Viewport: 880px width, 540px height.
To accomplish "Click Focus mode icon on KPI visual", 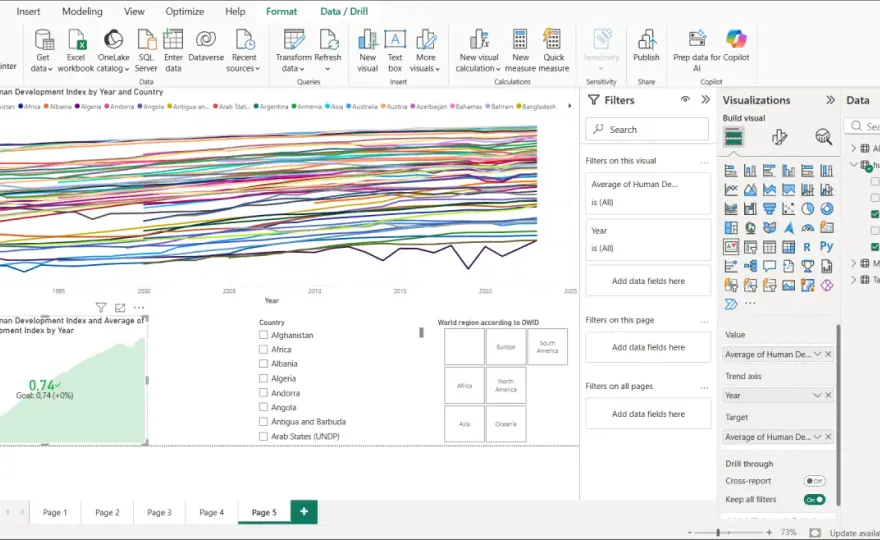I will 120,308.
